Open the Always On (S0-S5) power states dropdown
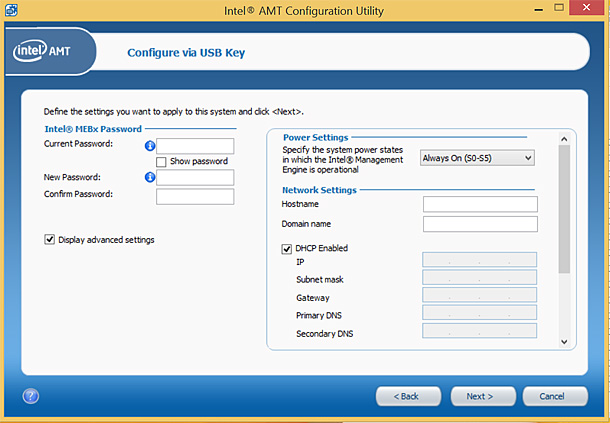The height and width of the screenshot is (423, 610). click(x=478, y=158)
